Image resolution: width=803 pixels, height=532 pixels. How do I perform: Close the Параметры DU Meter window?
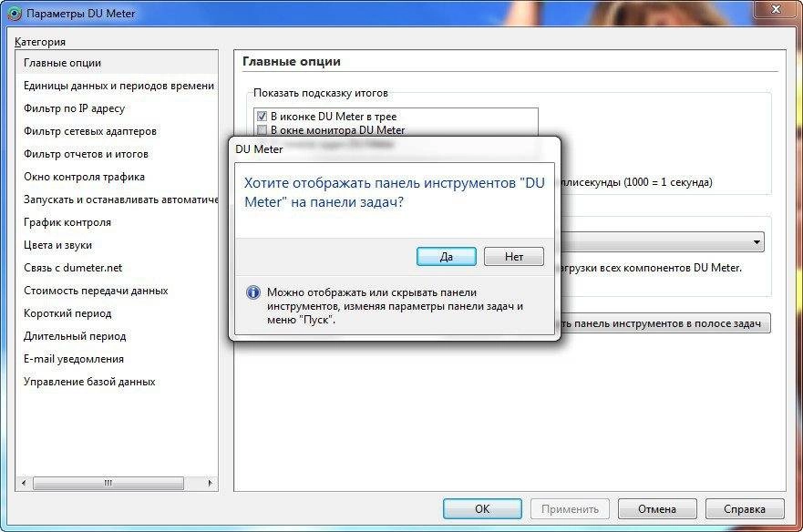[777, 8]
